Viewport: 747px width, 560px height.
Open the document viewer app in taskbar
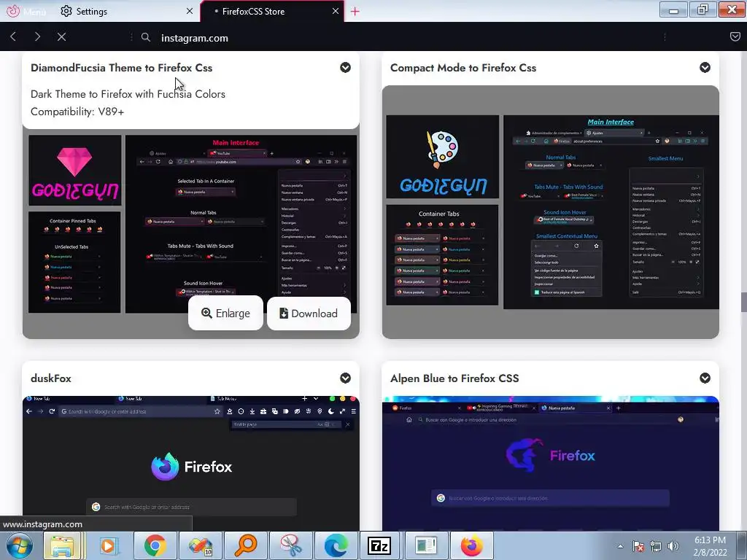[426, 545]
